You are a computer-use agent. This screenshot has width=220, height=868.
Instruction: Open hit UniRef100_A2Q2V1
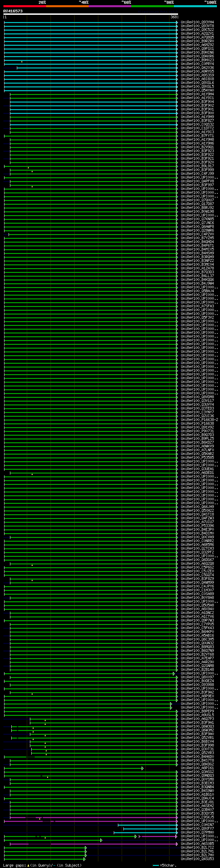(197, 34)
